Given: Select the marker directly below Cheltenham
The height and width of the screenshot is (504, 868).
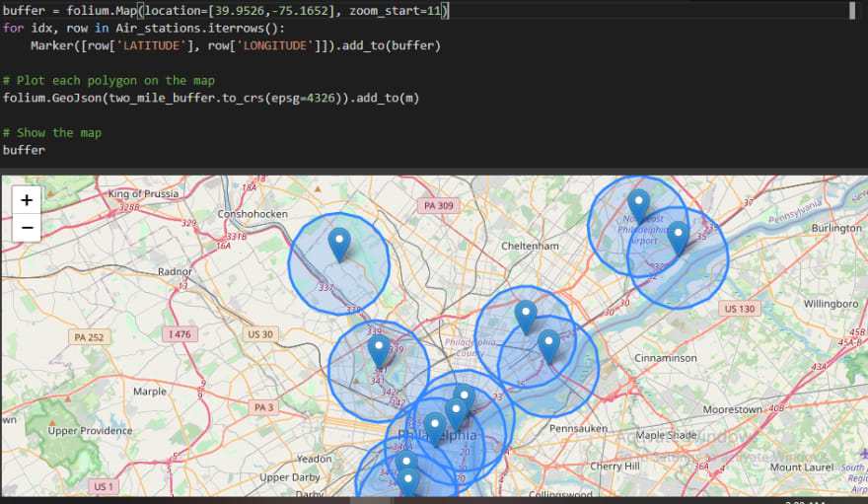Looking at the screenshot, I should coord(526,317).
